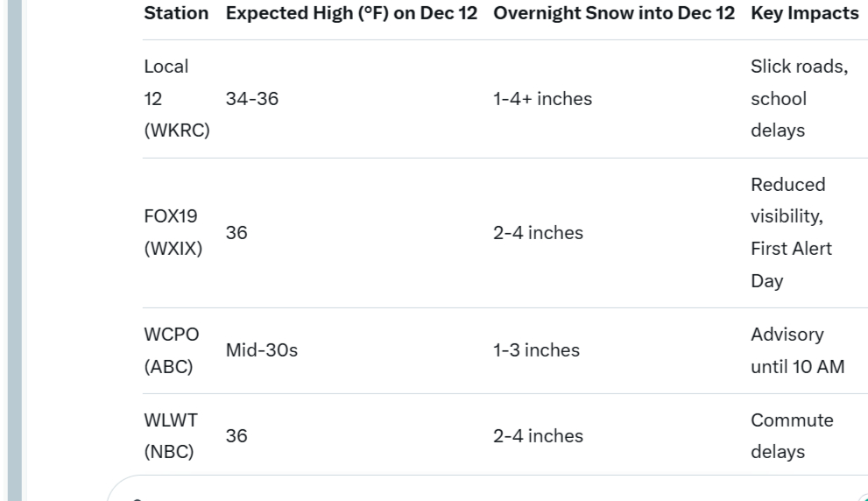
Task: Click the 1-3 inches snow cell
Action: [536, 350]
